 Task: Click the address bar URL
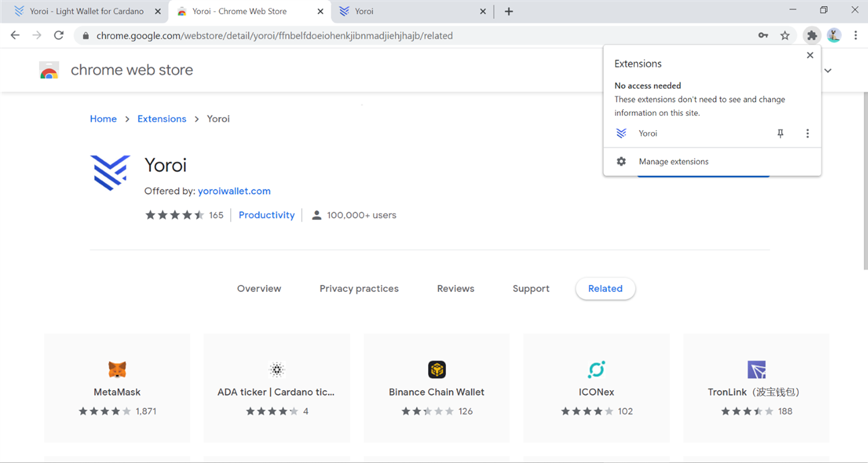[275, 36]
